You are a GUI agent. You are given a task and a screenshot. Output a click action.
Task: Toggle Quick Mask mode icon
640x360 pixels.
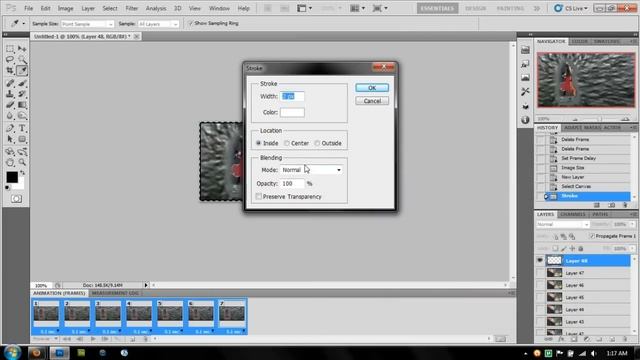pyautogui.click(x=16, y=199)
